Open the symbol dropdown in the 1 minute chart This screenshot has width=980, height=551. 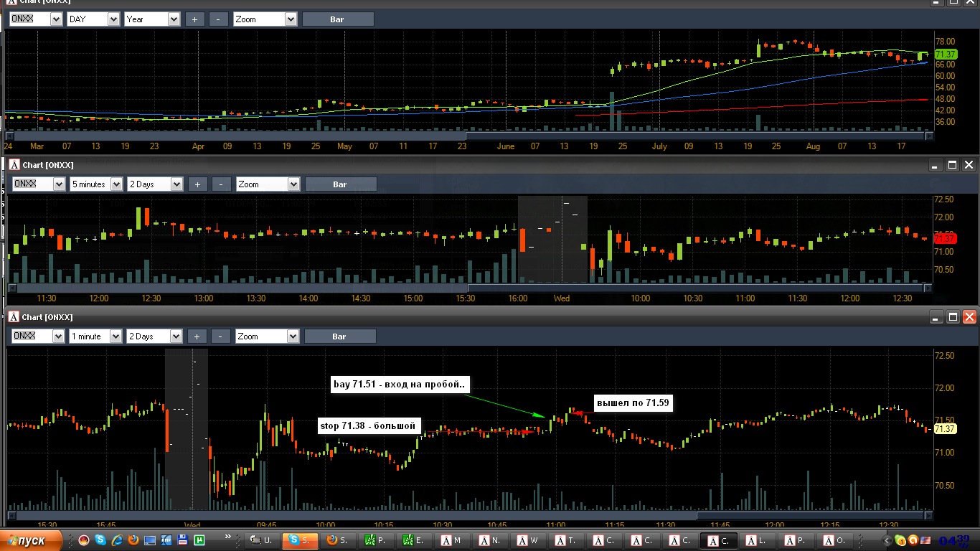tap(58, 336)
